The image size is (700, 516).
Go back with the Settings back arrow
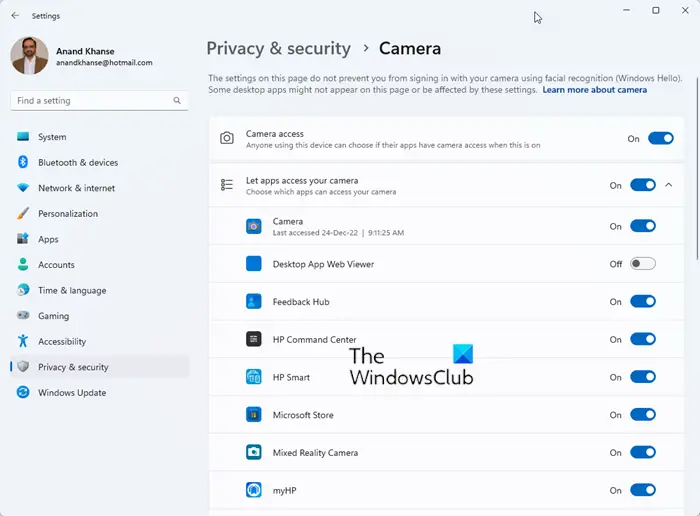[x=15, y=16]
